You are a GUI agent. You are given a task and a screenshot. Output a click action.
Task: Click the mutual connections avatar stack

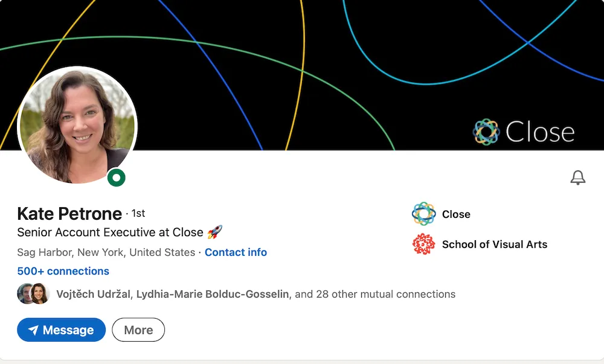33,294
